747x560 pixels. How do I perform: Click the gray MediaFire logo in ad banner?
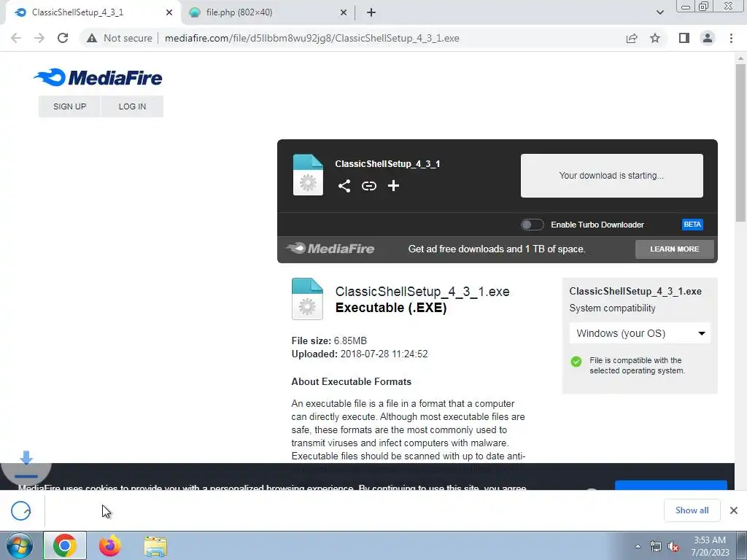[330, 249]
